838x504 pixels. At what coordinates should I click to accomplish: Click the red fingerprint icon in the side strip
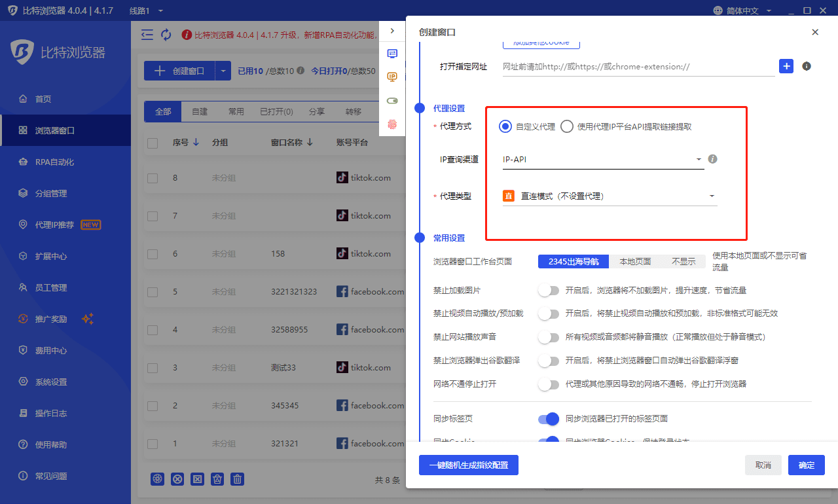click(x=392, y=124)
